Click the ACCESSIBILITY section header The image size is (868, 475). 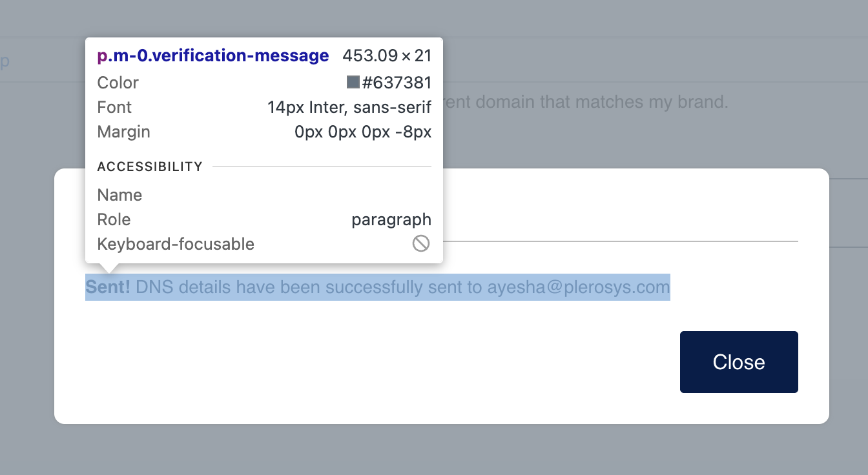click(x=150, y=167)
